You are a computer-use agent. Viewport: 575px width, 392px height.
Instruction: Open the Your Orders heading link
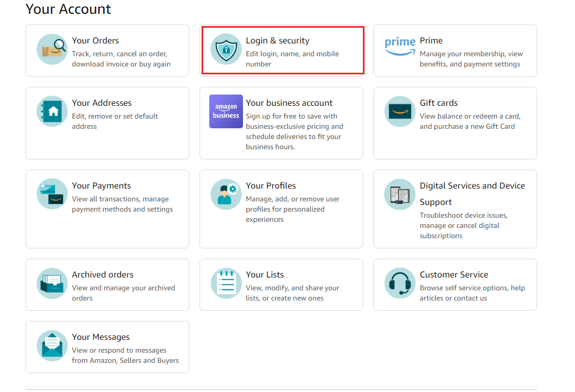95,41
